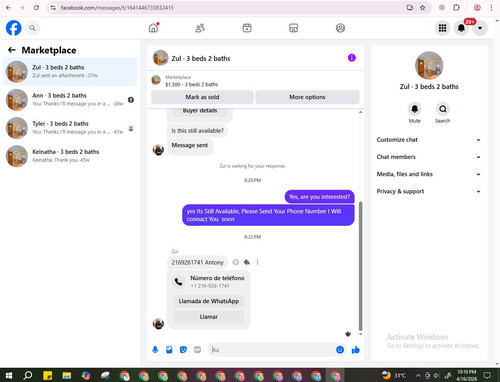Click the chat scrollbar thumb
The image size is (500, 382).
tap(360, 266)
